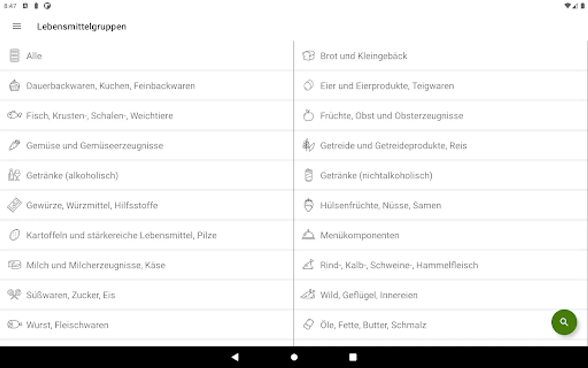Open Gewürze, Würzmittel, Hilfsstoffe list

point(92,205)
